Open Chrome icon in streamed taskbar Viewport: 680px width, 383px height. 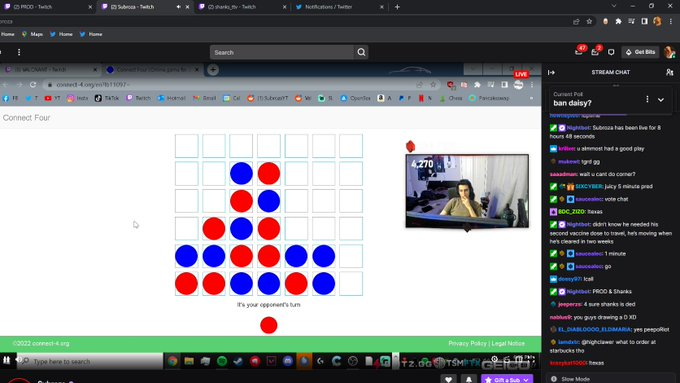(173, 361)
